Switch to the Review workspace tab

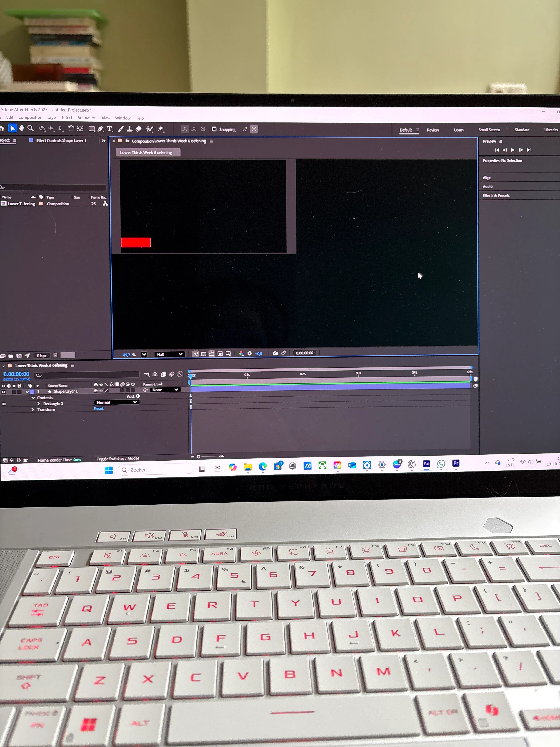pos(432,130)
